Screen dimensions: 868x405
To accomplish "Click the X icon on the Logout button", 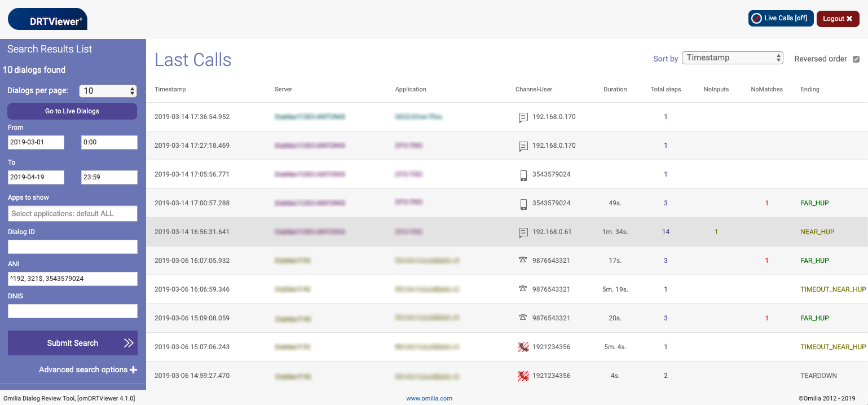I will (848, 18).
